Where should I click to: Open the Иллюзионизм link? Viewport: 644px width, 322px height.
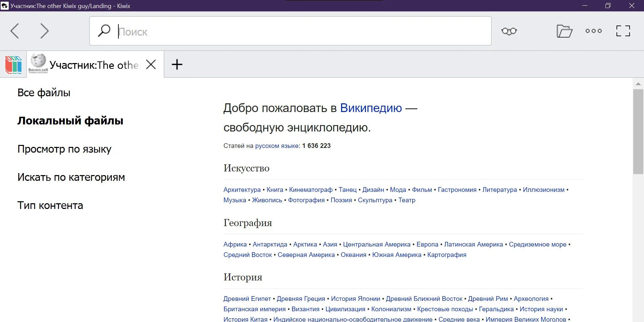click(x=544, y=190)
